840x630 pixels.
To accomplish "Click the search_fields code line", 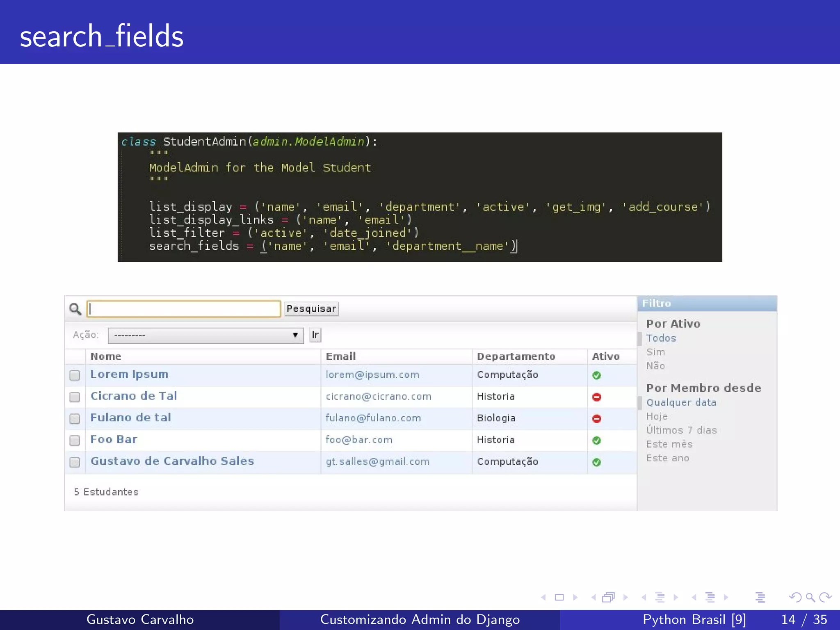I will (x=333, y=247).
